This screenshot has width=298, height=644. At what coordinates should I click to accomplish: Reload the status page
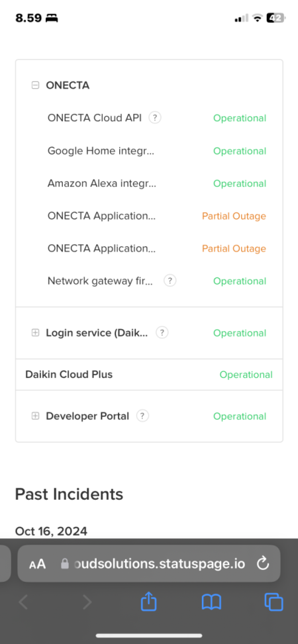pyautogui.click(x=263, y=564)
